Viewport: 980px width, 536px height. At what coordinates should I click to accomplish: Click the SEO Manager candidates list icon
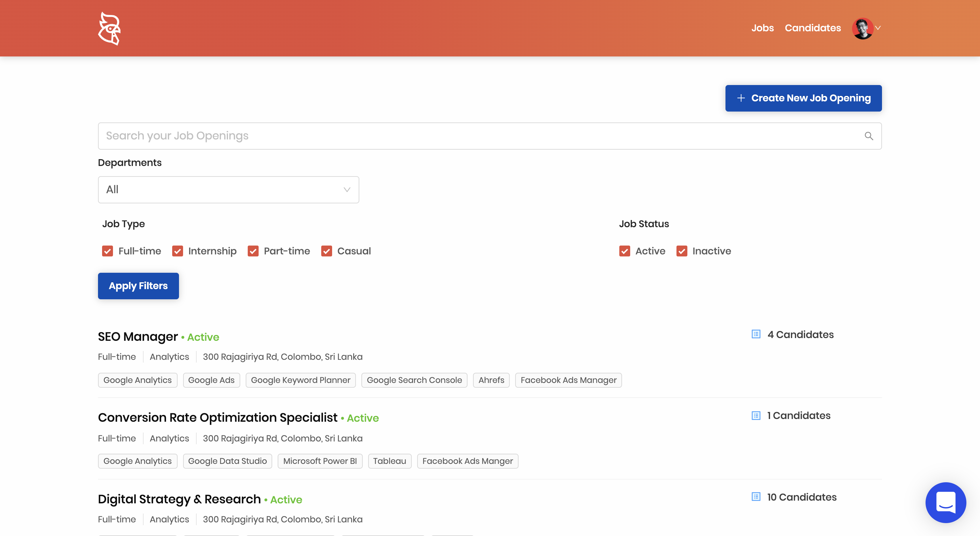tap(756, 334)
